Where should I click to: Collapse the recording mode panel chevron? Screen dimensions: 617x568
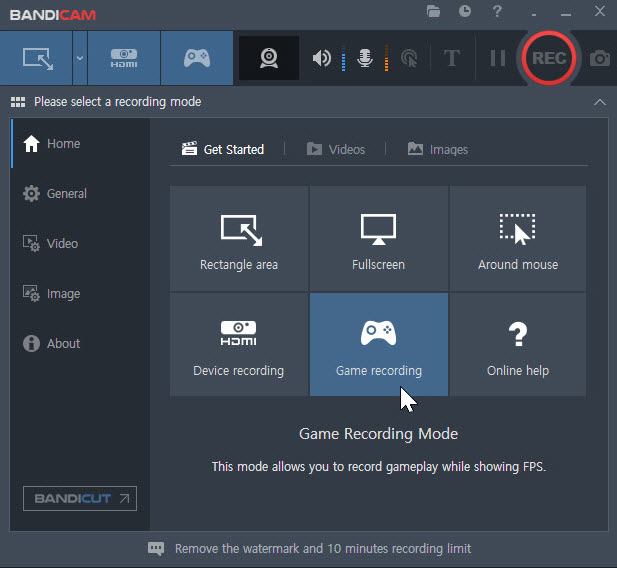[600, 102]
